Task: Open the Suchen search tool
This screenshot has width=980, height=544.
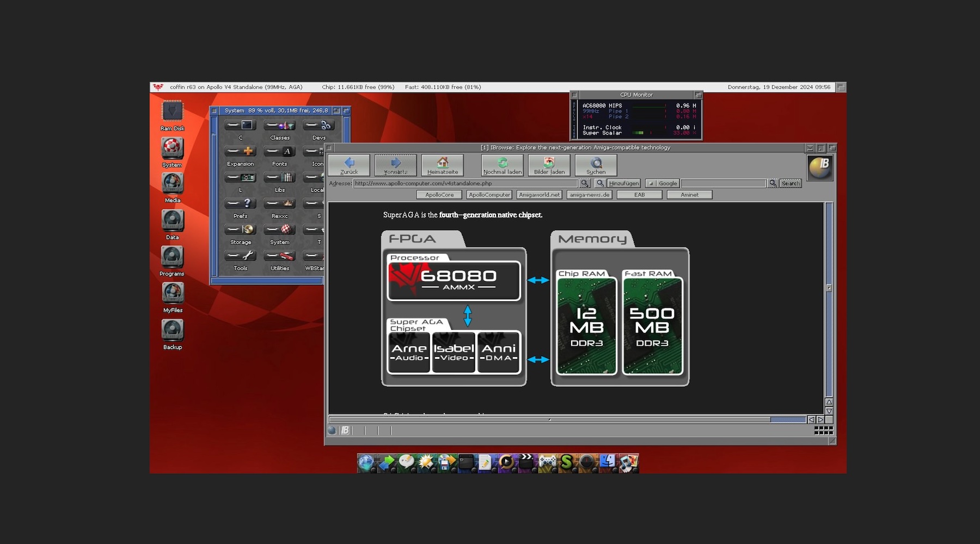Action: point(596,165)
